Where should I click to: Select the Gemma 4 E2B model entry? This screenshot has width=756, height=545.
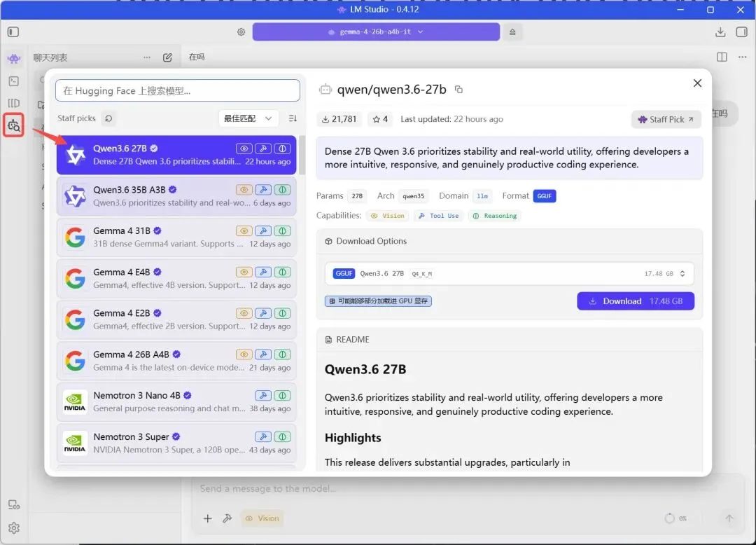click(x=176, y=319)
